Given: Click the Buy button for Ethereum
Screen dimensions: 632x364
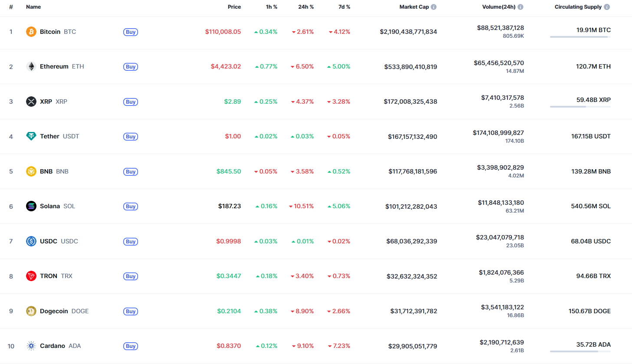Looking at the screenshot, I should (x=131, y=67).
